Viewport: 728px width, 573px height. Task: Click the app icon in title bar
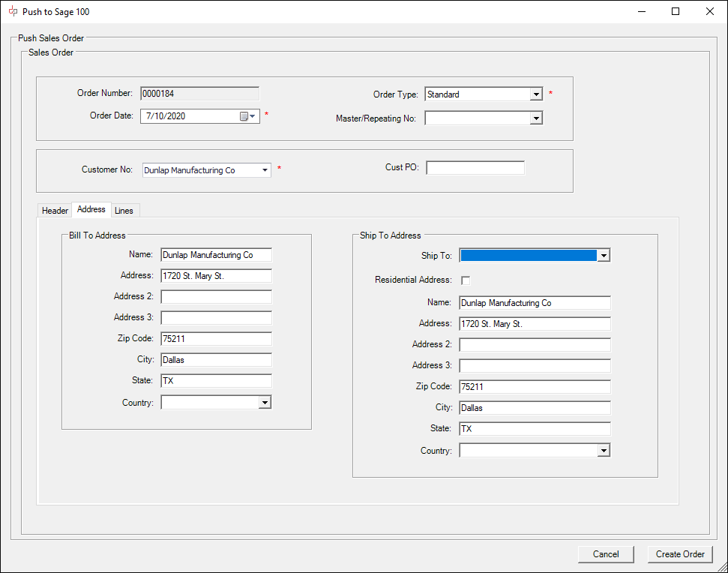(x=13, y=11)
